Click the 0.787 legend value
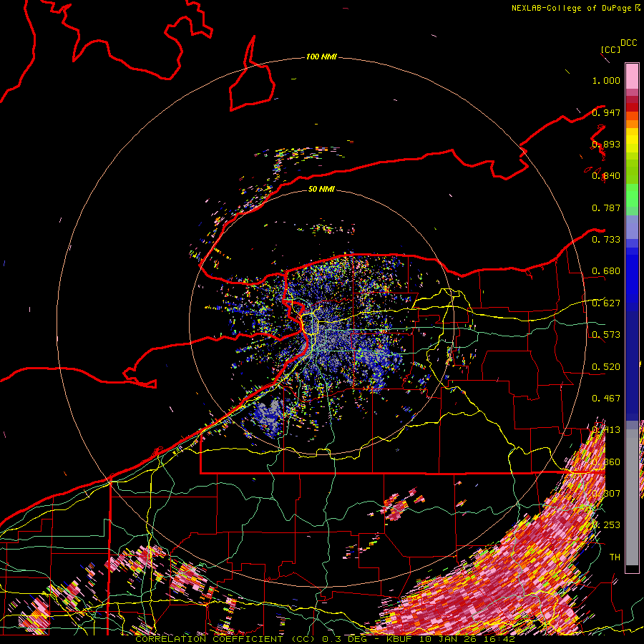Screen dimensions: 644x644 coord(606,208)
